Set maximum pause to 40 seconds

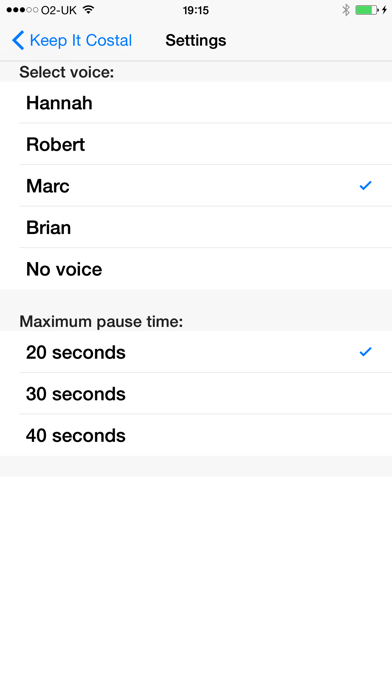tap(196, 435)
